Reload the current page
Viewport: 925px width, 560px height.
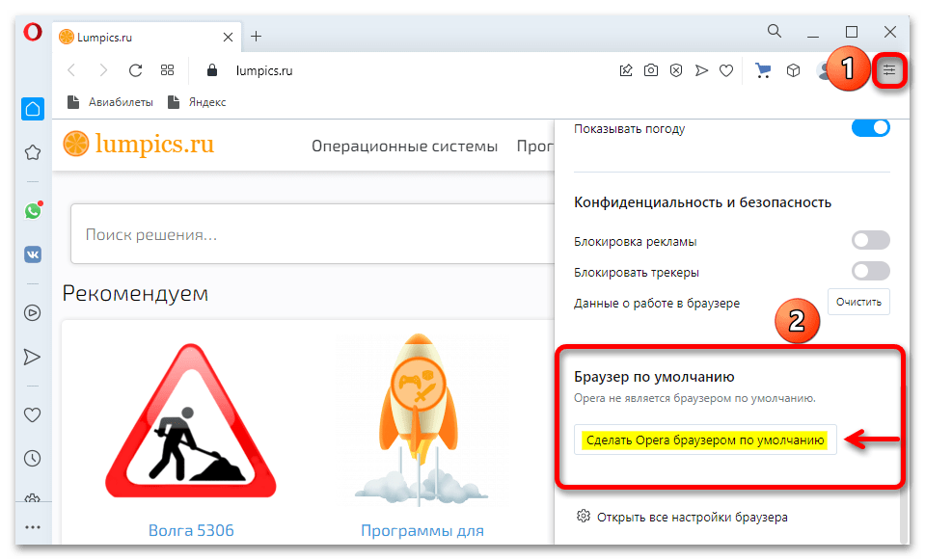click(x=136, y=70)
